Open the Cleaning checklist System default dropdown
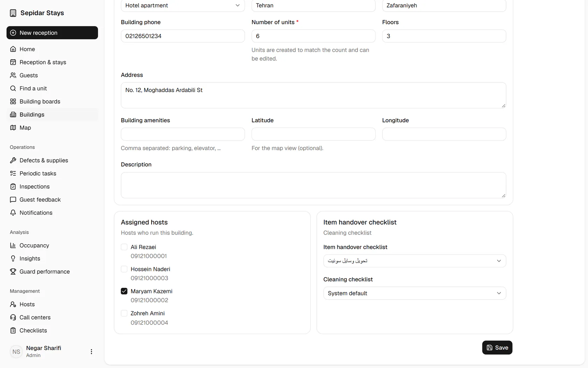Screen dimensions: 588x368 tap(414, 293)
